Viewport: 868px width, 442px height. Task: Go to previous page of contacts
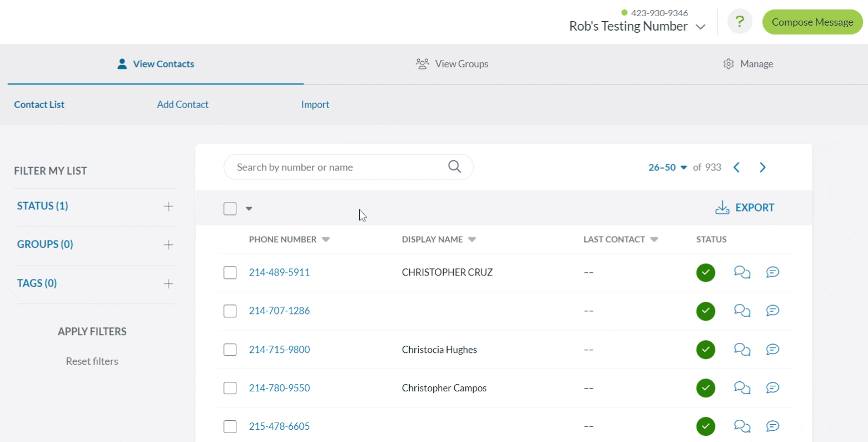click(x=737, y=168)
